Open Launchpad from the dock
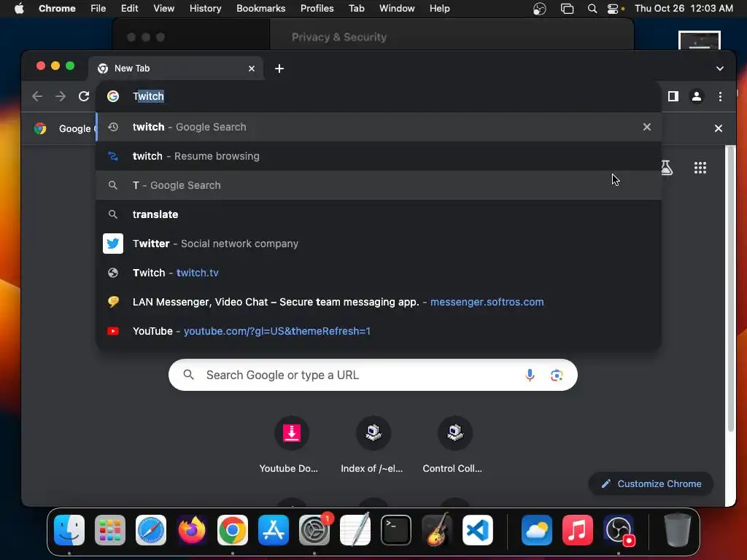 click(110, 530)
